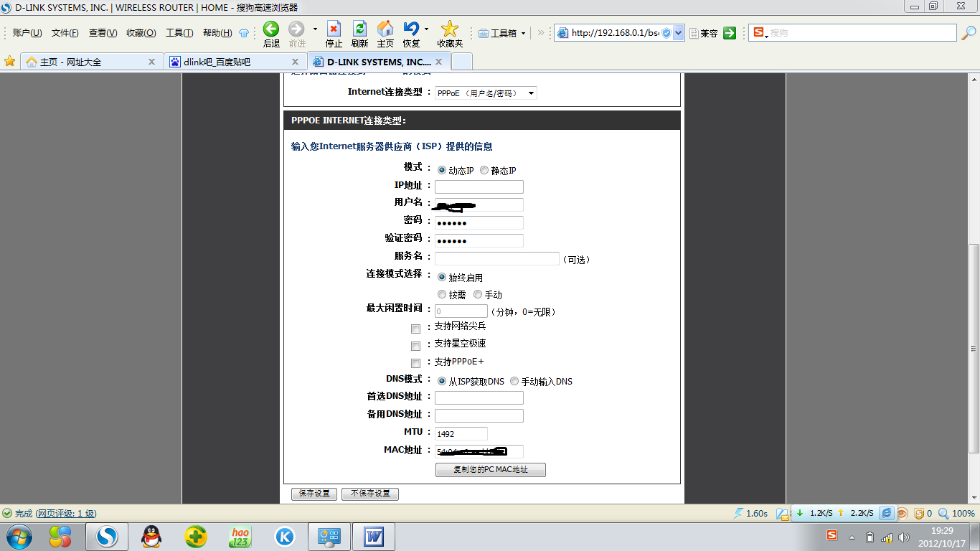Expand the address bar URL history dropdown
Screen dimensions: 980x551
coord(679,33)
